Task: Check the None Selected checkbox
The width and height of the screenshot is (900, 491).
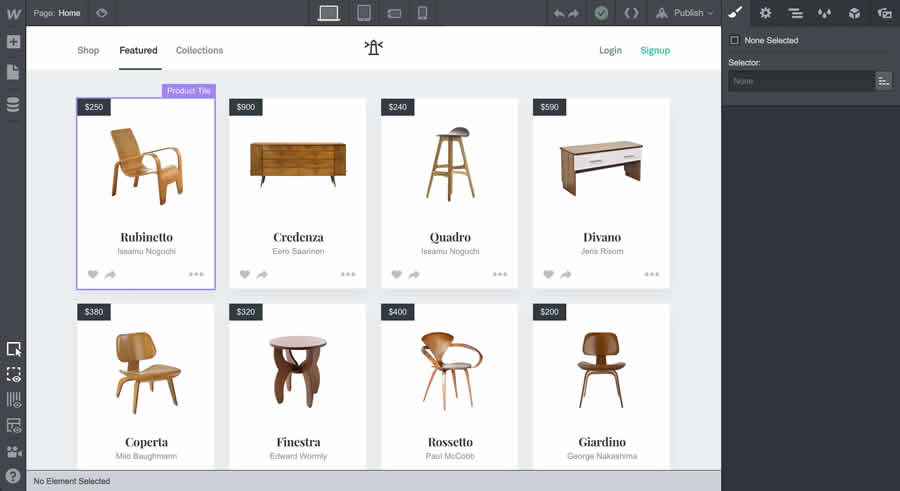Action: pos(735,41)
